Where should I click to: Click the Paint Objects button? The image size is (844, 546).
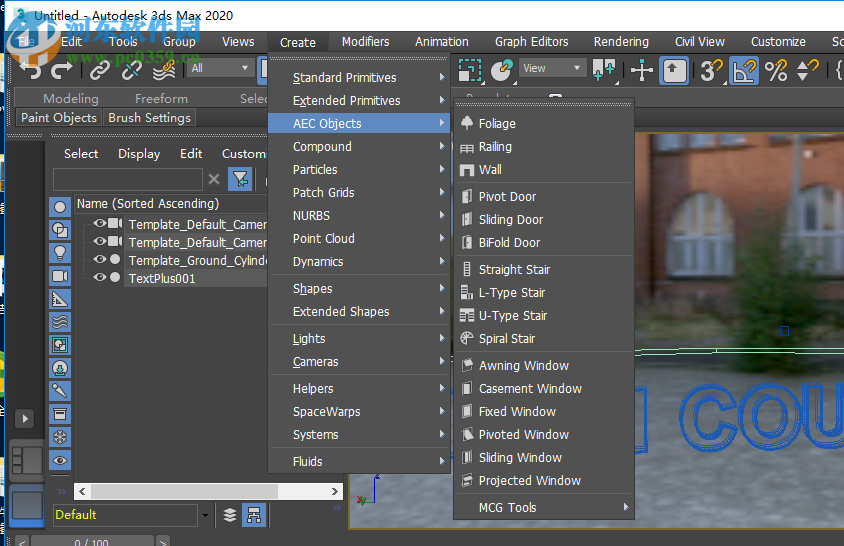pos(59,117)
